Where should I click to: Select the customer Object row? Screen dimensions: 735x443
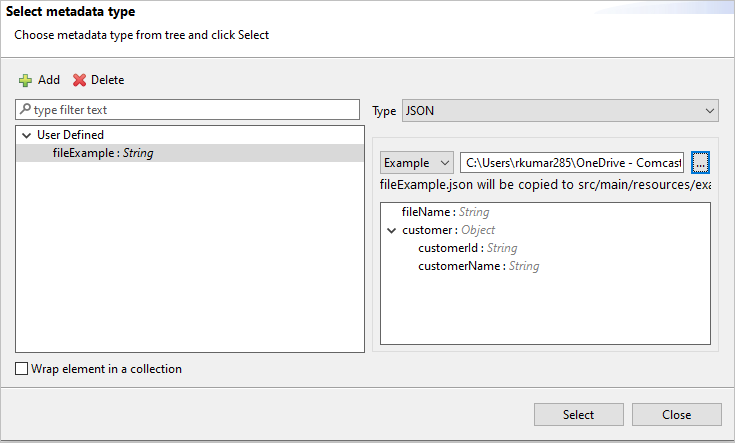448,230
